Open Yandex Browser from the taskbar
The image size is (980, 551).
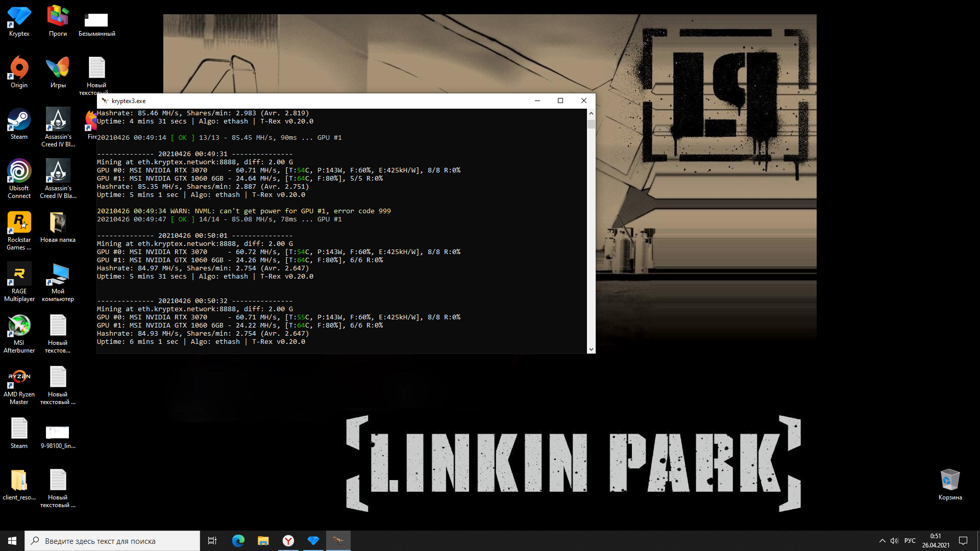[x=288, y=541]
